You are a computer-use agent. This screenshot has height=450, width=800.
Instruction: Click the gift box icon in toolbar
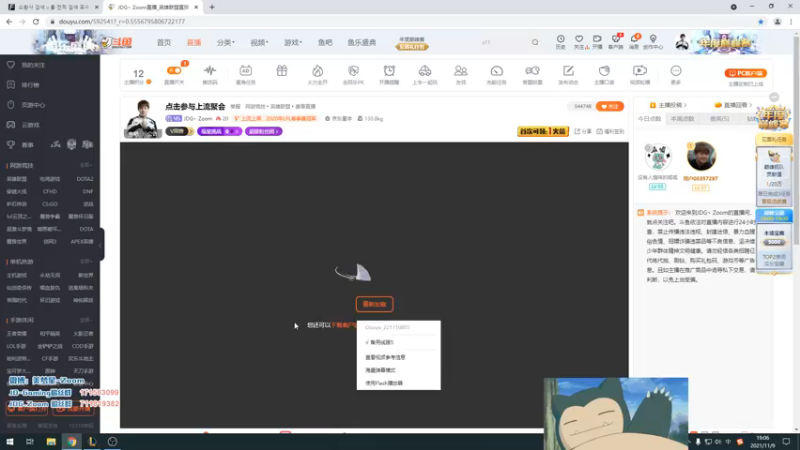tap(282, 70)
